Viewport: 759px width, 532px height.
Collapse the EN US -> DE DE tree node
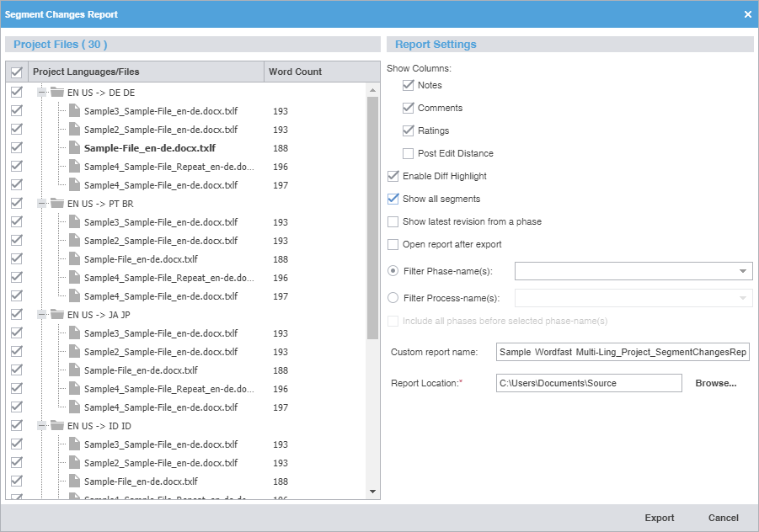41,93
